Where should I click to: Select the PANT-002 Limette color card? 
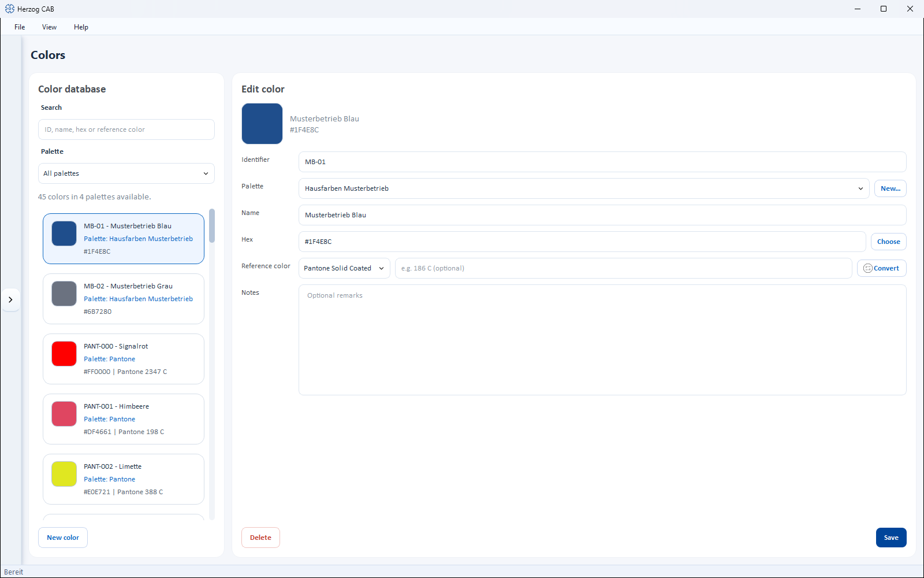coord(124,479)
